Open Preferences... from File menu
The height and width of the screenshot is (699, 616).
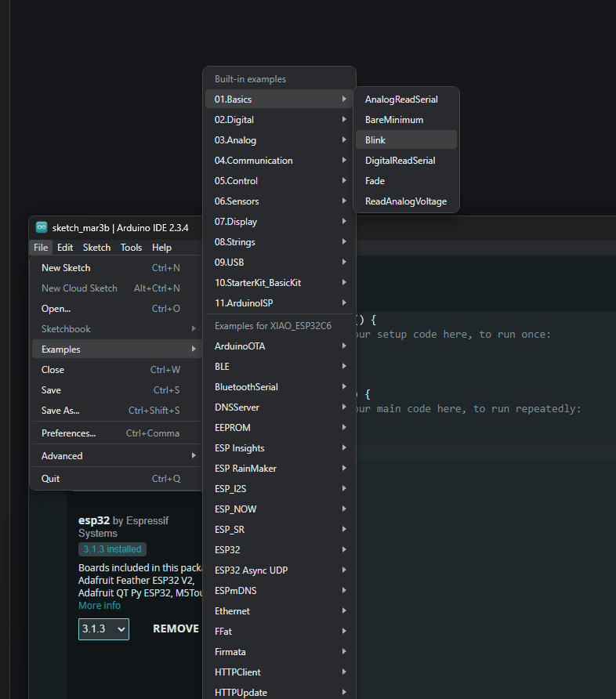tap(118, 433)
